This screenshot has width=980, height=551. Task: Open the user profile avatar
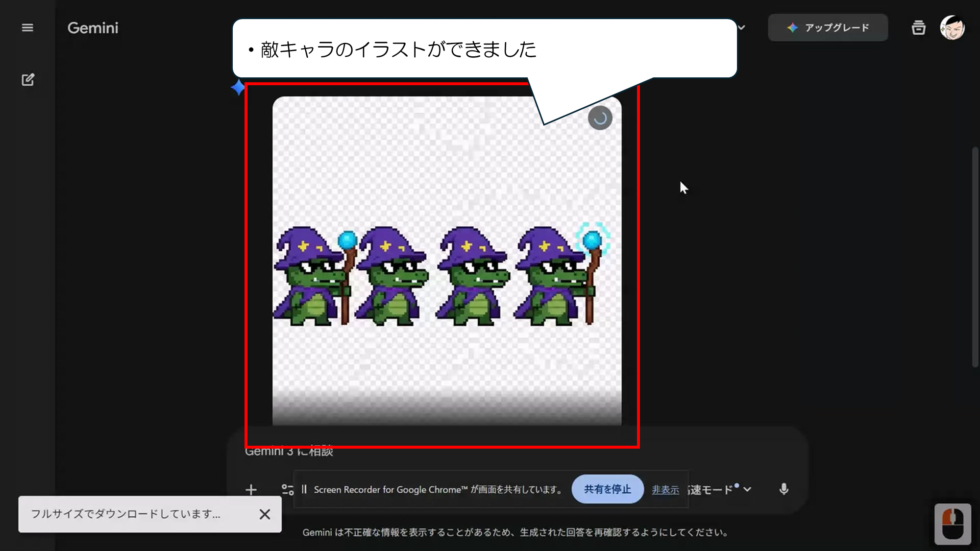[952, 28]
